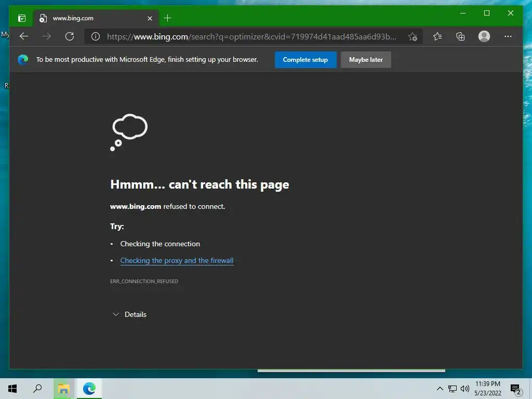Open Checking the proxy and firewall link
Screen dimensions: 532x399
pyautogui.click(x=177, y=261)
